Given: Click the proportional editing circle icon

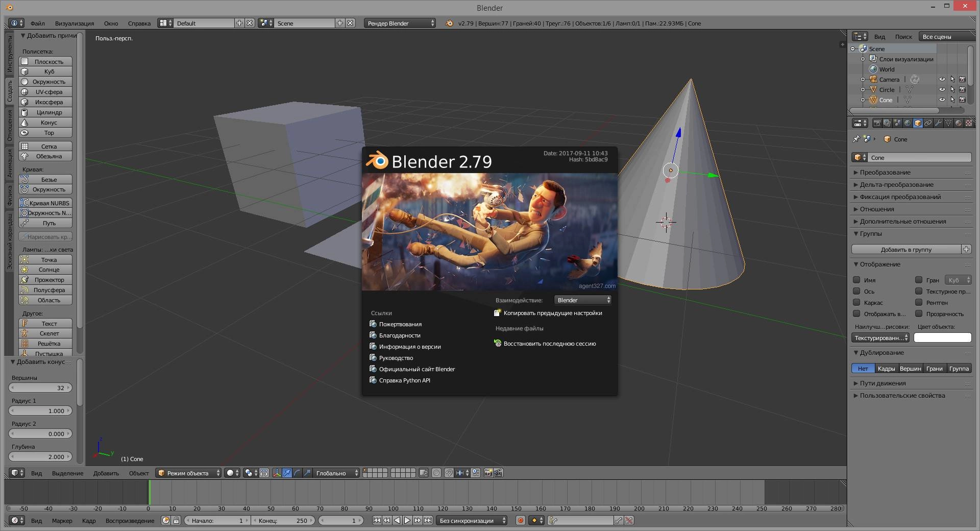Looking at the screenshot, I should click(x=436, y=473).
